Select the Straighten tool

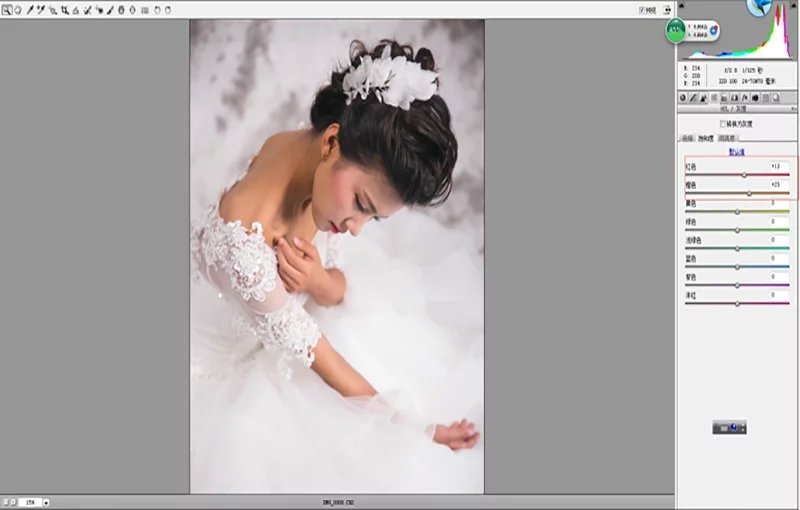coord(76,10)
